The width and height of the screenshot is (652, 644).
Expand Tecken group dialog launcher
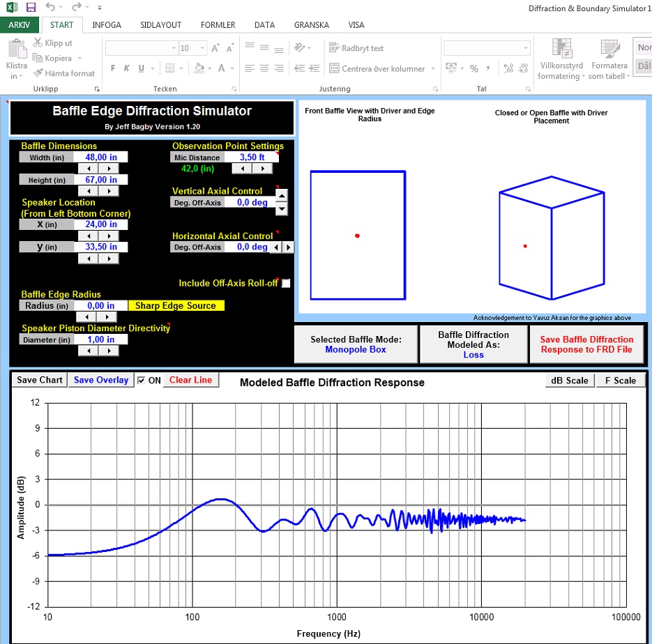coord(234,89)
